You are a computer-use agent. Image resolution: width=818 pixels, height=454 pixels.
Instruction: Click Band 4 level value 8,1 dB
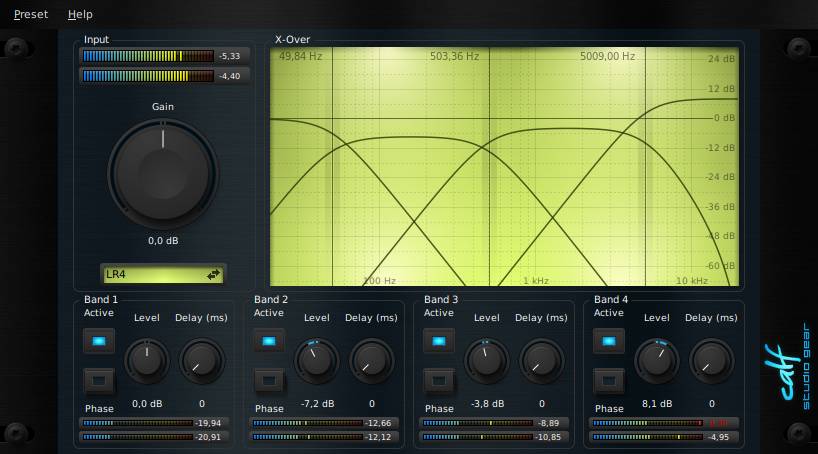point(657,404)
